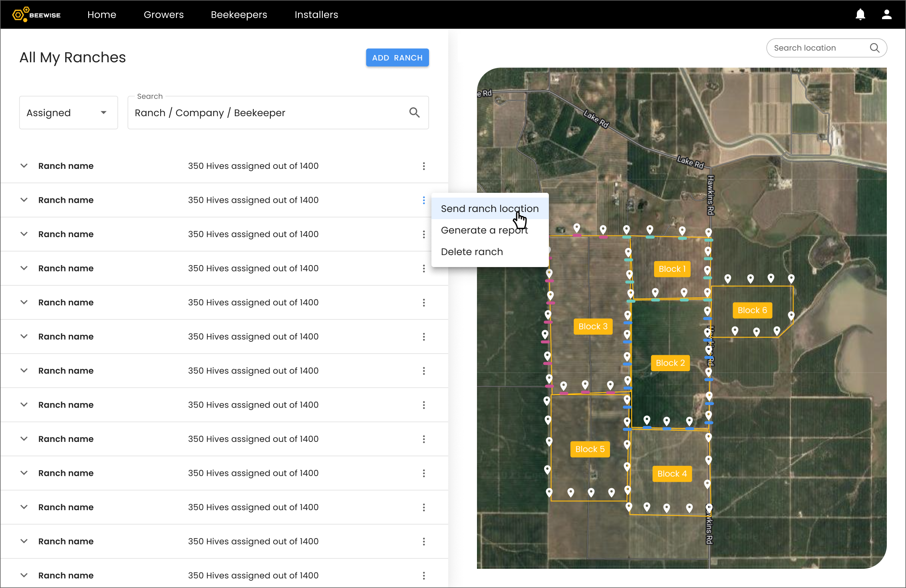Choose Delete ranch from context menu

click(x=472, y=252)
